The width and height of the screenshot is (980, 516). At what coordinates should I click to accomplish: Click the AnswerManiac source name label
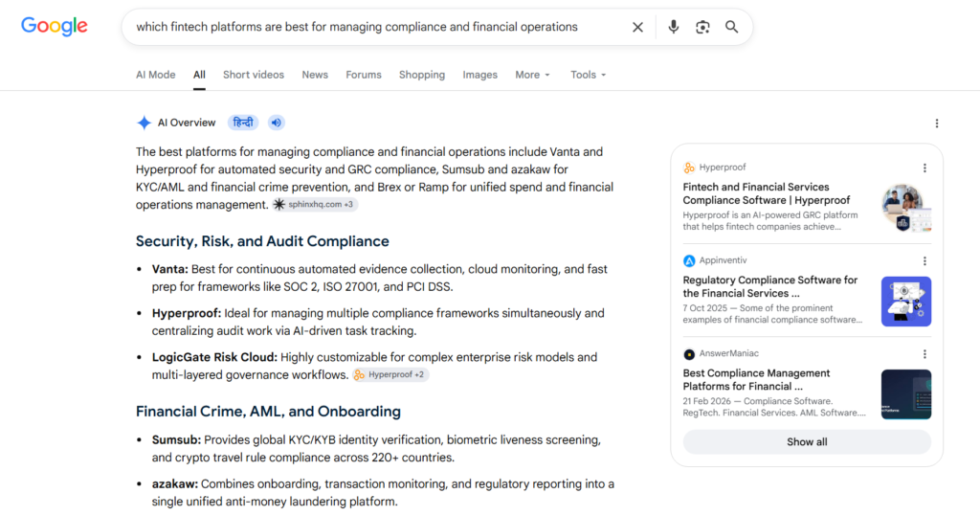pos(728,354)
